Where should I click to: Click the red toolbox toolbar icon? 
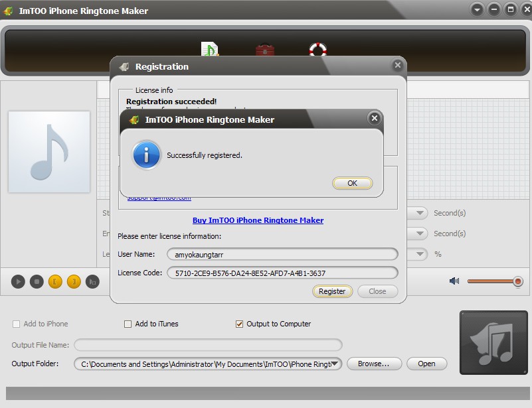pos(264,50)
